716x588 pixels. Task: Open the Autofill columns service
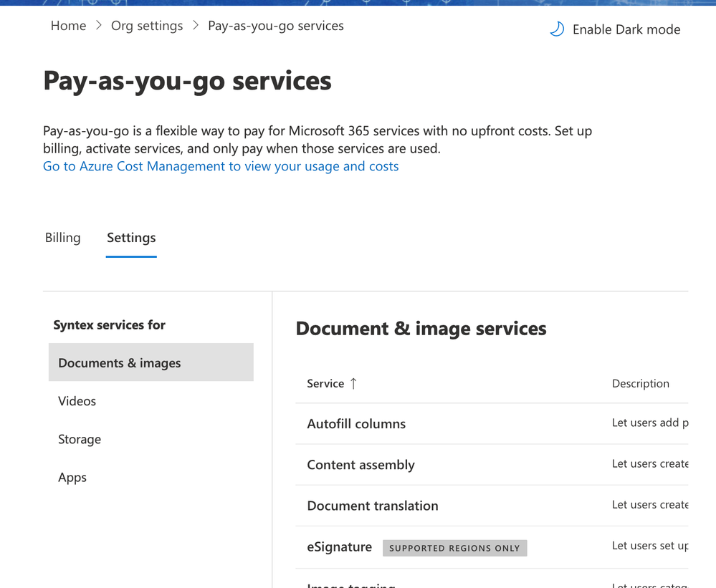356,424
